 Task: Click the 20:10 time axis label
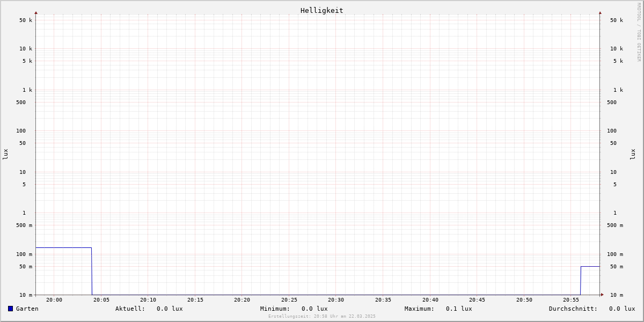(148, 300)
